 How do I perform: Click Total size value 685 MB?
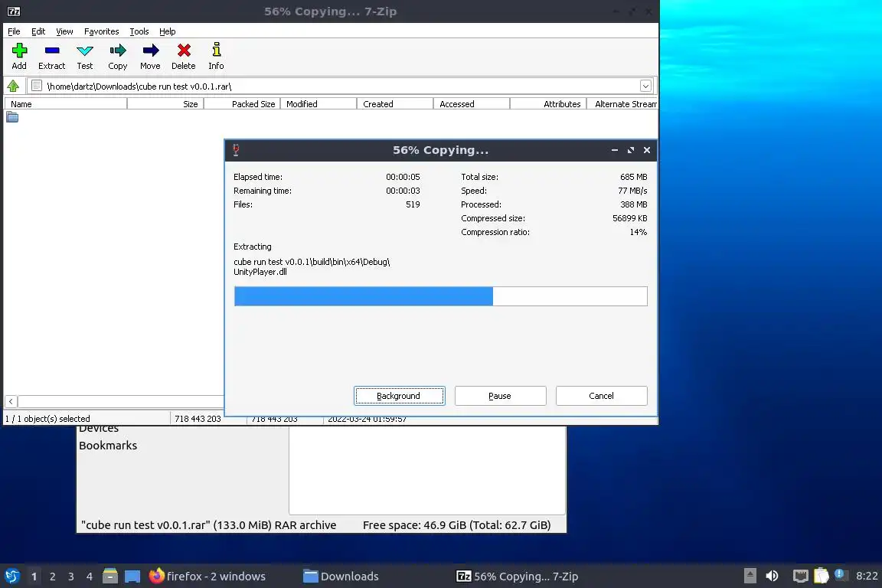tap(633, 177)
